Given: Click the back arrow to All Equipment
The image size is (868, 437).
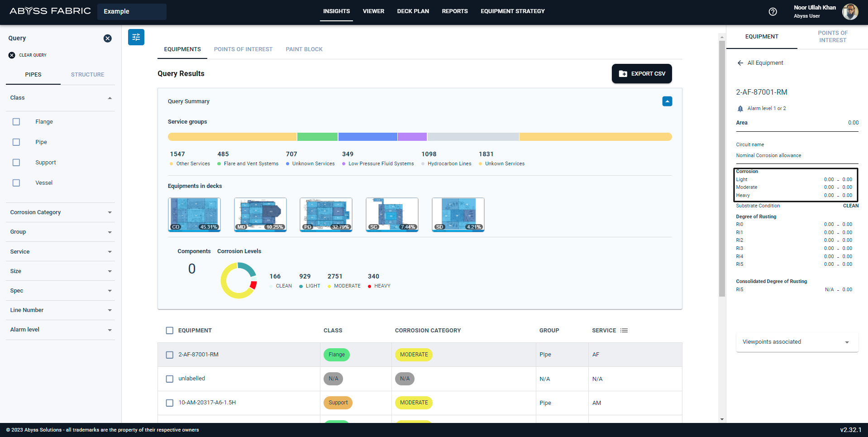Looking at the screenshot, I should click(740, 63).
